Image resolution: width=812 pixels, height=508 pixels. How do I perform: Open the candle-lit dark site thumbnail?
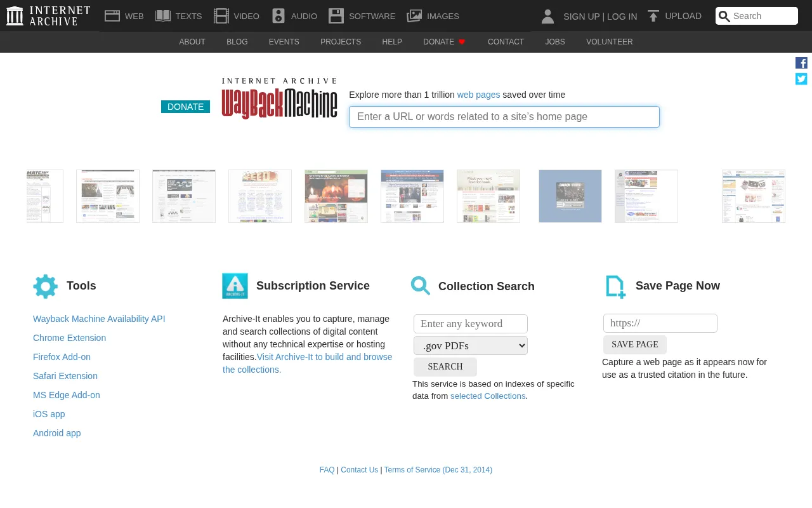[336, 196]
